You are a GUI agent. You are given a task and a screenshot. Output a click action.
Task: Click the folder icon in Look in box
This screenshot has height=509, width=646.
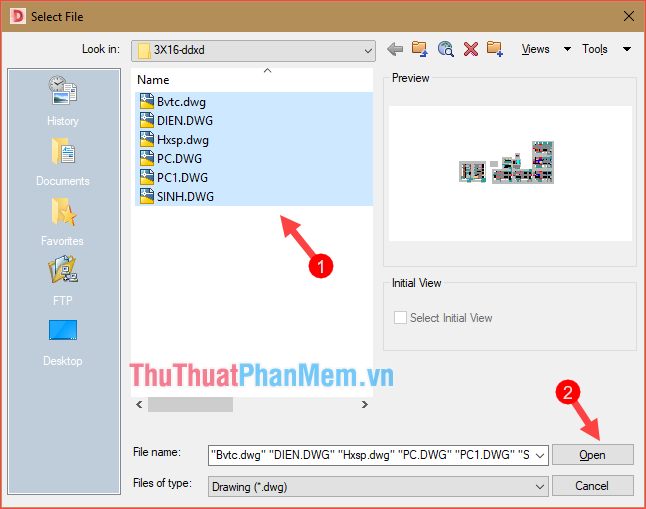[144, 51]
